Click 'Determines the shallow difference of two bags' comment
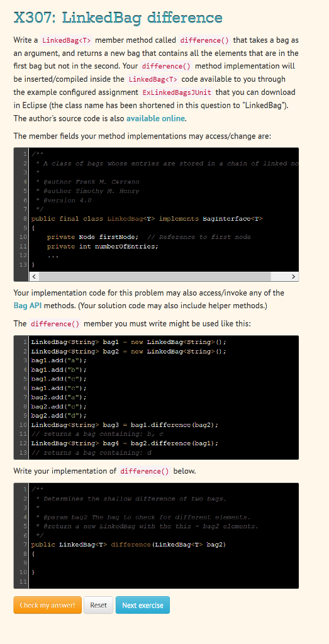 tap(131, 499)
